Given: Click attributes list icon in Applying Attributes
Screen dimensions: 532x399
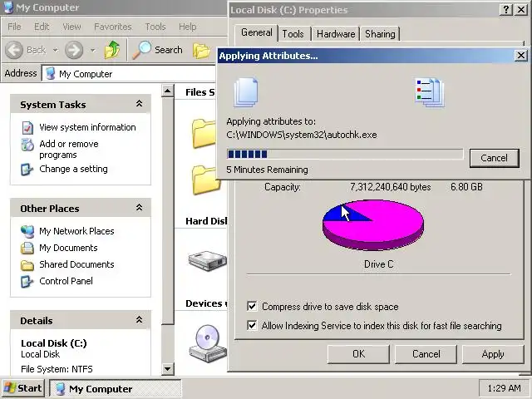Looking at the screenshot, I should [430, 92].
